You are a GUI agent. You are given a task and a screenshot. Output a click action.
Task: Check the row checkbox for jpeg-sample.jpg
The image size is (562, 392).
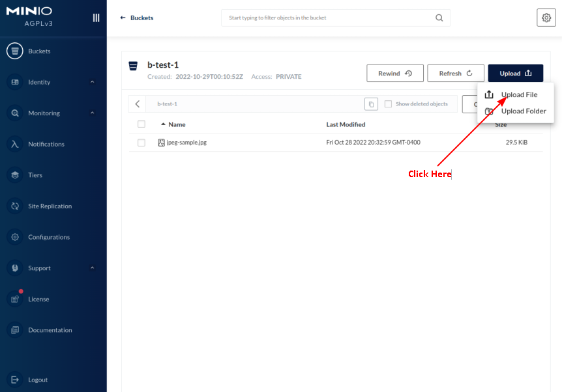(141, 142)
